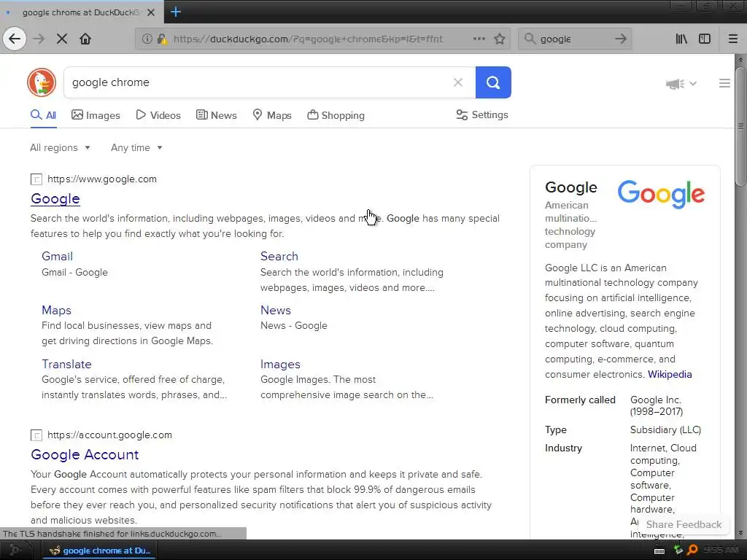Switch to the News tab
The height and width of the screenshot is (560, 747).
tap(216, 115)
